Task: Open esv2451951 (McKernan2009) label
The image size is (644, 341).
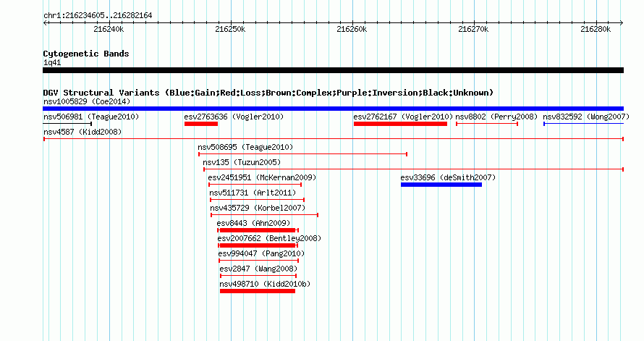Action: [262, 177]
